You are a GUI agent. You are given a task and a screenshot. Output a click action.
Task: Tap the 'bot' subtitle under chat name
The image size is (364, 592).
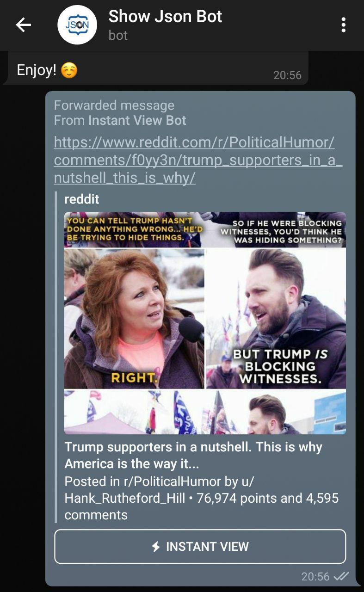118,36
